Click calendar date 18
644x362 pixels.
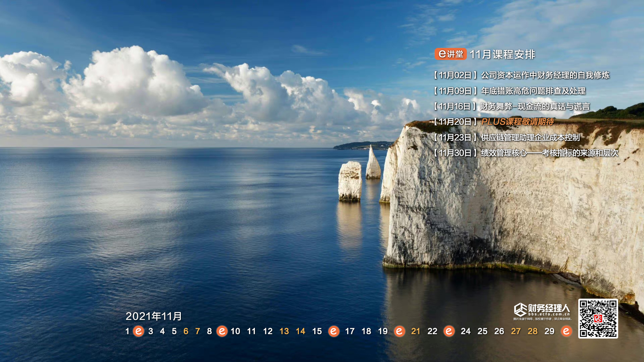point(366,331)
